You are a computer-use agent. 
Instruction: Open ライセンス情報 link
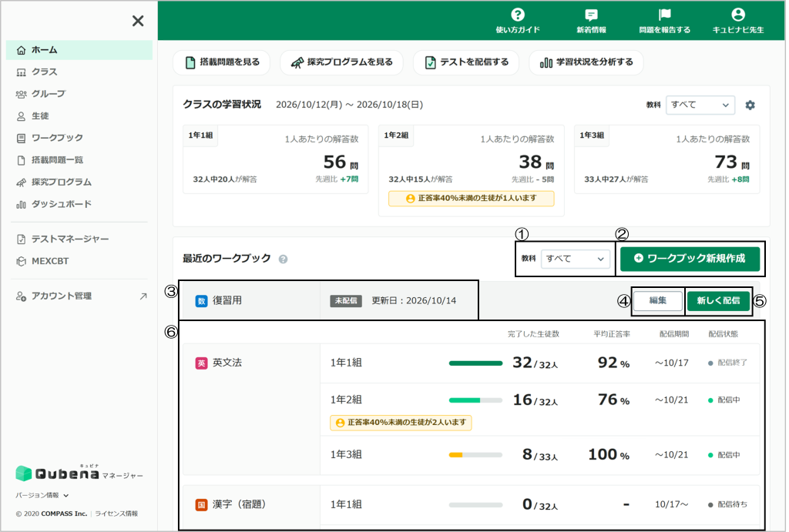pyautogui.click(x=116, y=514)
